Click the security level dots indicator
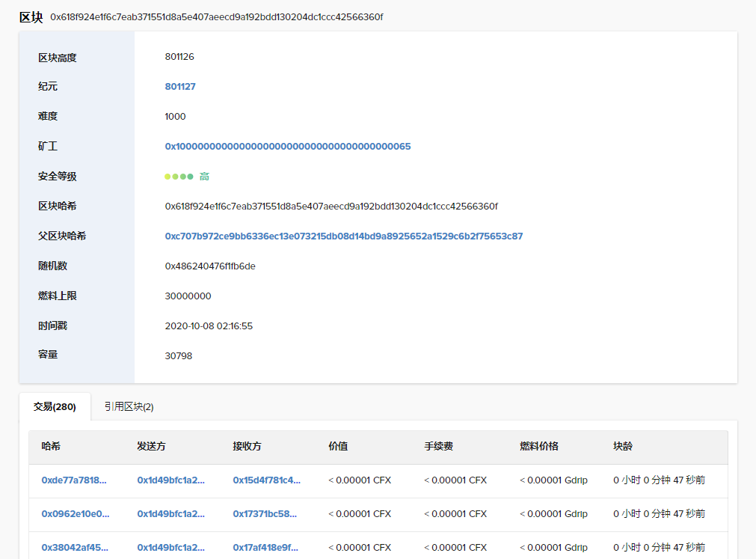 179,177
